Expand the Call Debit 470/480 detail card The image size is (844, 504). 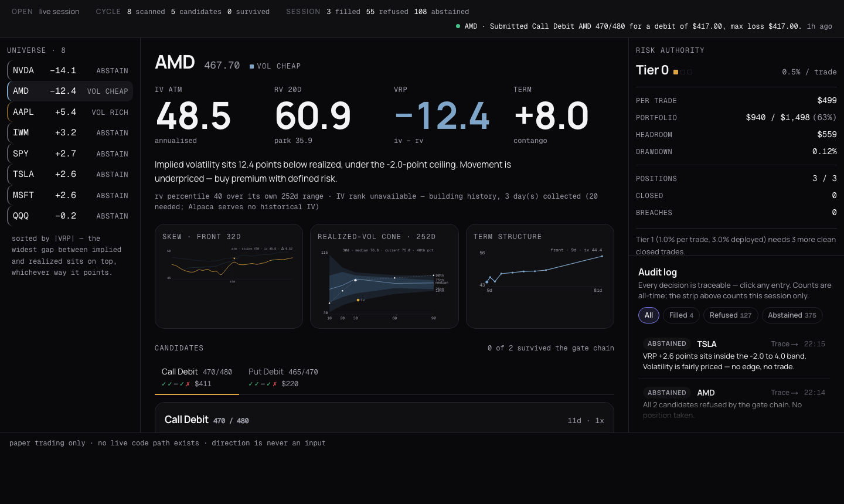tap(384, 418)
